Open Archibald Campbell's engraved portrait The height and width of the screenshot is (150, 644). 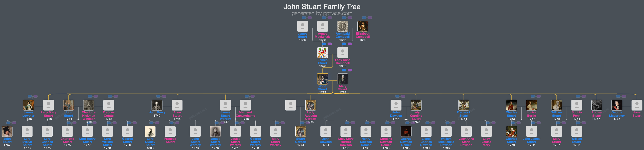[343, 26]
